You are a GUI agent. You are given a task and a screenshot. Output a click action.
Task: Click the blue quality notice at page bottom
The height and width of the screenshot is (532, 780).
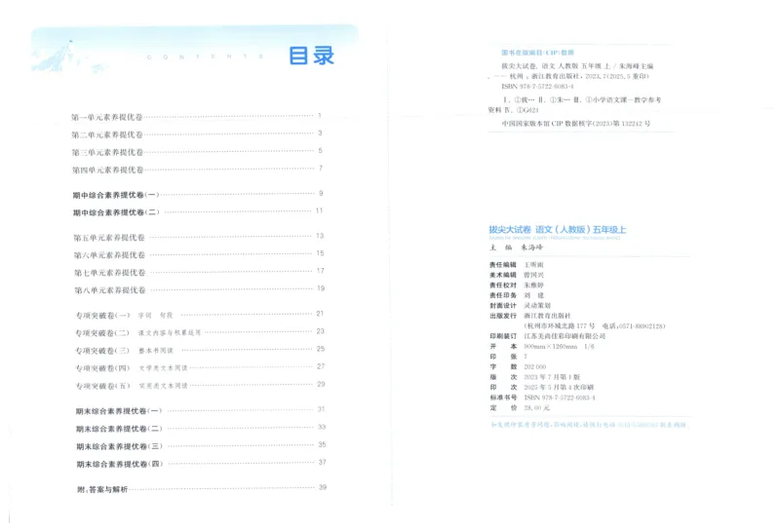tap(589, 425)
